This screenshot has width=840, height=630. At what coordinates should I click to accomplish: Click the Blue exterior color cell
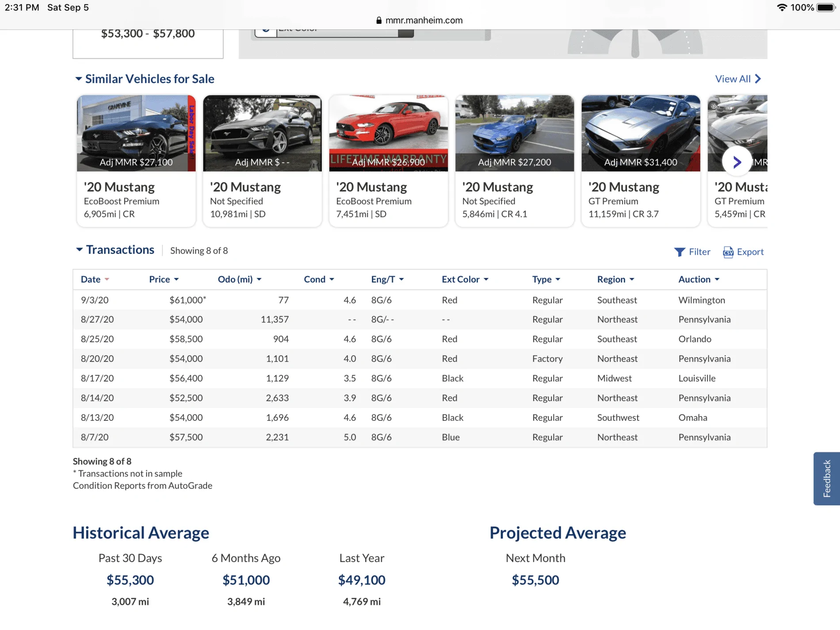point(451,437)
